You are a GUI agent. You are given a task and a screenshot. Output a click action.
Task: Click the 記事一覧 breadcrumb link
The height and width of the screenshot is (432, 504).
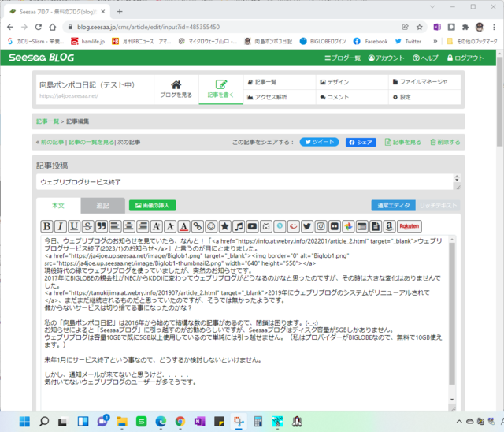[x=47, y=121]
